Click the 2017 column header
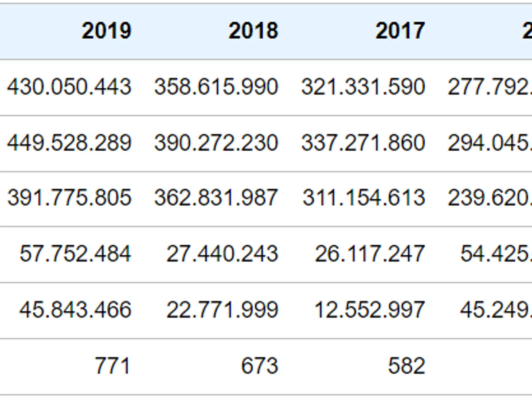 click(400, 31)
